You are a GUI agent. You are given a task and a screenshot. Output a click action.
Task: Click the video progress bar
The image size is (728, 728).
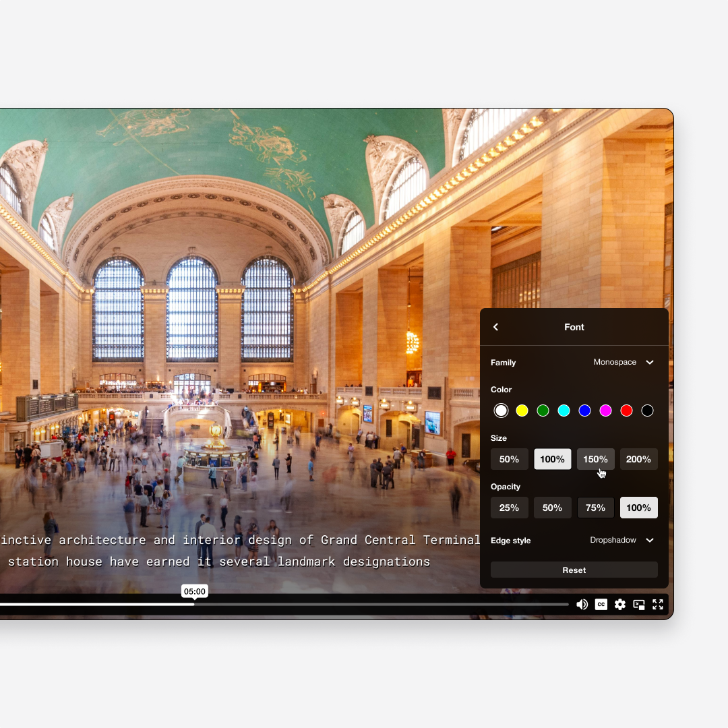point(284,605)
